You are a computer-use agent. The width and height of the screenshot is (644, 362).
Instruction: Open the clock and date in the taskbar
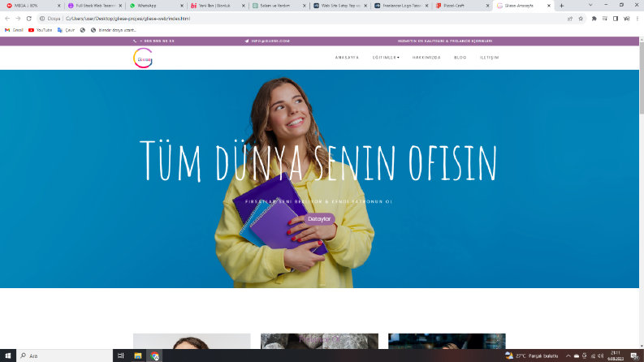[616, 356]
